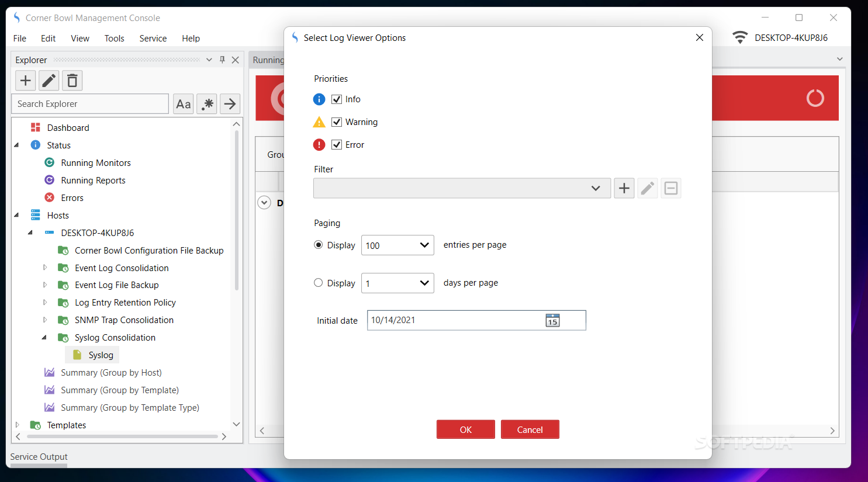The width and height of the screenshot is (868, 482).
Task: Collapse the Status tree node
Action: tap(16, 145)
